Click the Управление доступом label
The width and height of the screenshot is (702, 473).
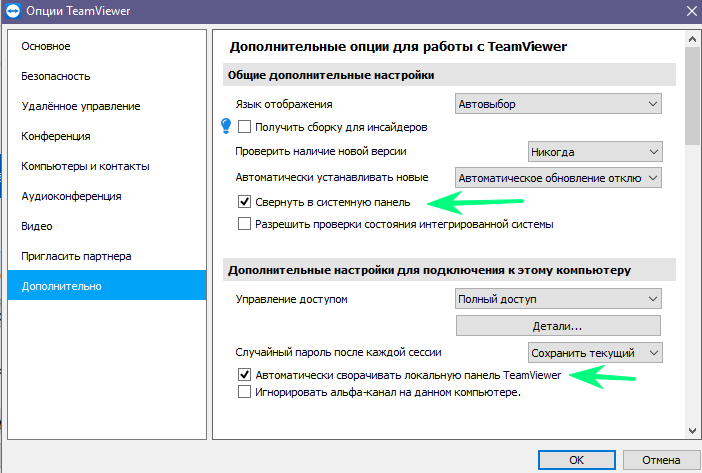tap(291, 299)
